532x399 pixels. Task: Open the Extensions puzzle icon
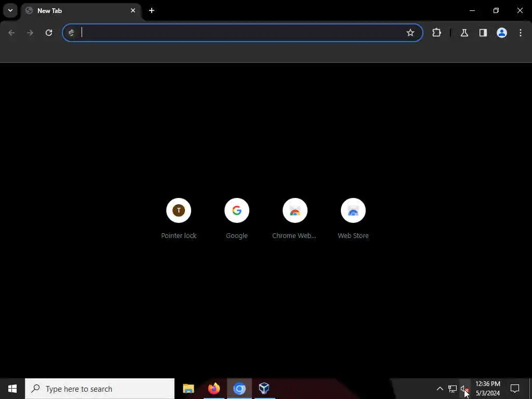436,33
